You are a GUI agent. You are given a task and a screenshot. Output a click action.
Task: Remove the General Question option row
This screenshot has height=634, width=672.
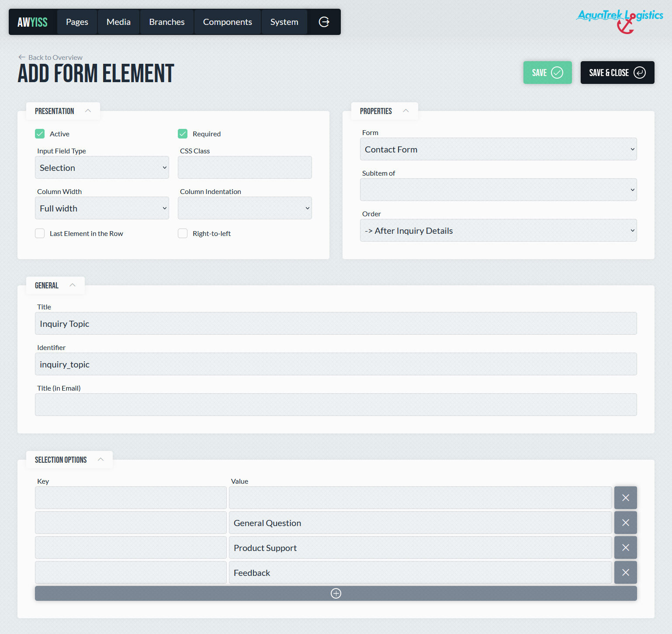tap(625, 523)
